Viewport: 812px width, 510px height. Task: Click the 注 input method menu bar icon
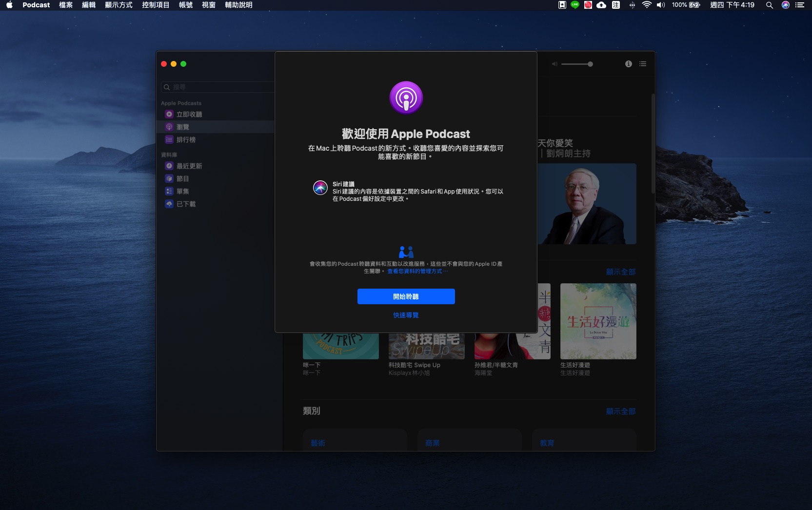[616, 5]
